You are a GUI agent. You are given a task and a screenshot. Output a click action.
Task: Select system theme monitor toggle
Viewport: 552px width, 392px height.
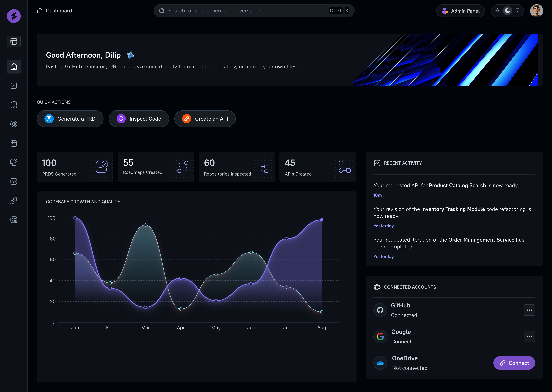(517, 11)
